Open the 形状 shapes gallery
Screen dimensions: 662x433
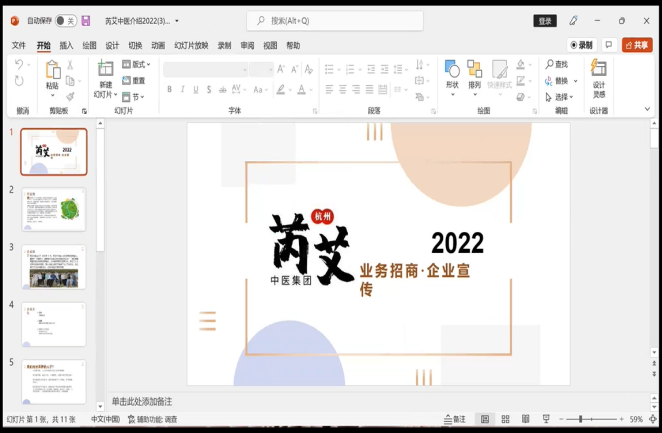[452, 70]
